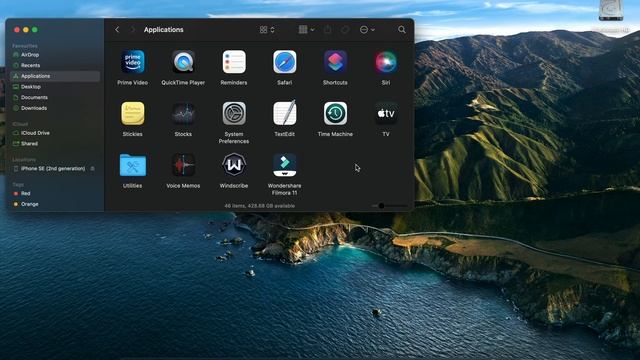
Task: Eject the iPhone SE device
Action: point(93,169)
